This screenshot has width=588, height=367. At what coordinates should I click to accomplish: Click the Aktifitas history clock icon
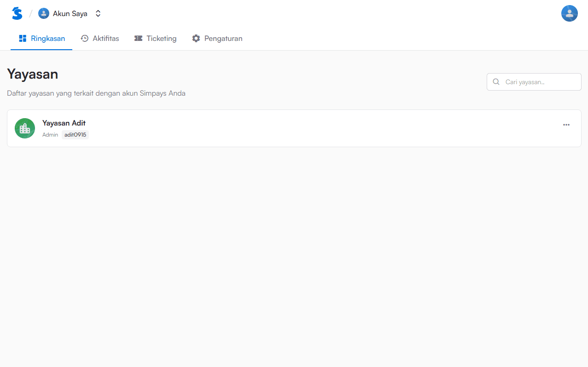point(85,39)
